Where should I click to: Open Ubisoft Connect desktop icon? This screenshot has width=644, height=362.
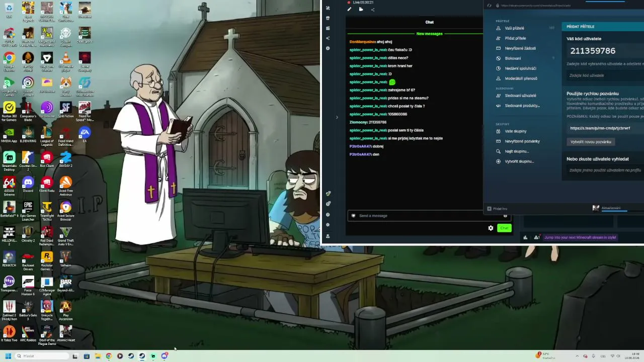click(28, 87)
